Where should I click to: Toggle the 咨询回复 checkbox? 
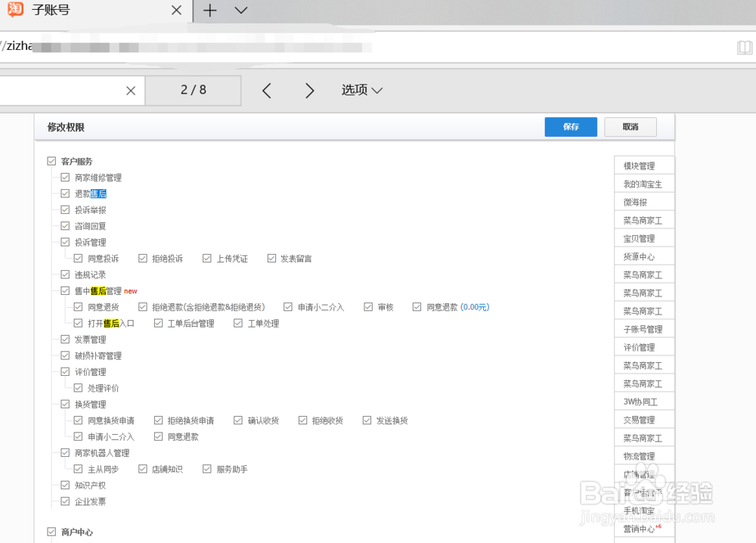click(x=65, y=225)
